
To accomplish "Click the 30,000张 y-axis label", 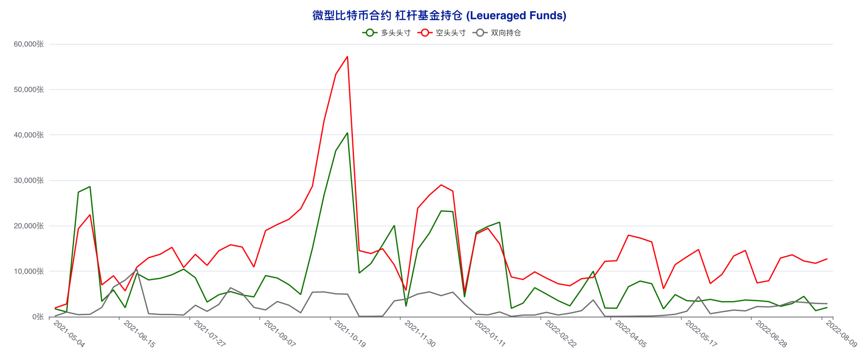I will point(29,180).
